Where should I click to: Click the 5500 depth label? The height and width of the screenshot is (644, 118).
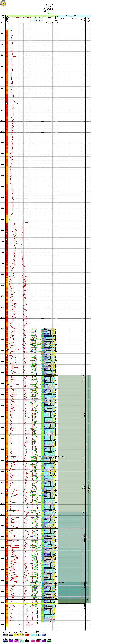2,625
